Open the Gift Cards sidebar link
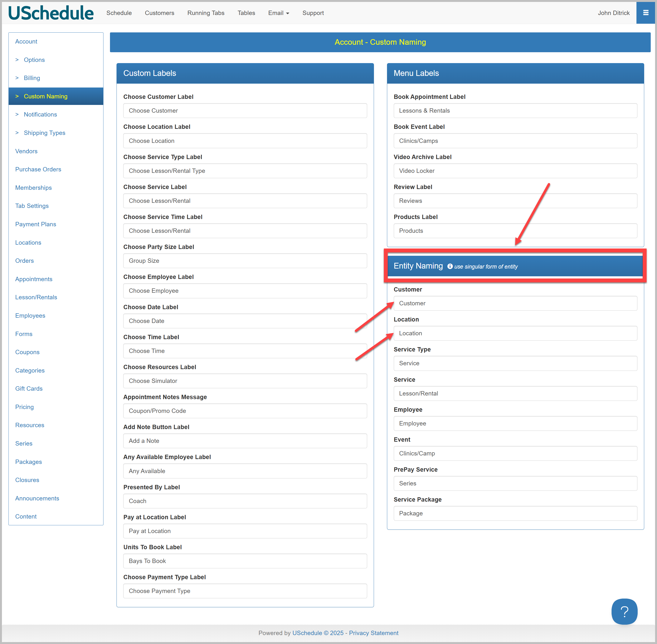The width and height of the screenshot is (657, 644). 29,389
